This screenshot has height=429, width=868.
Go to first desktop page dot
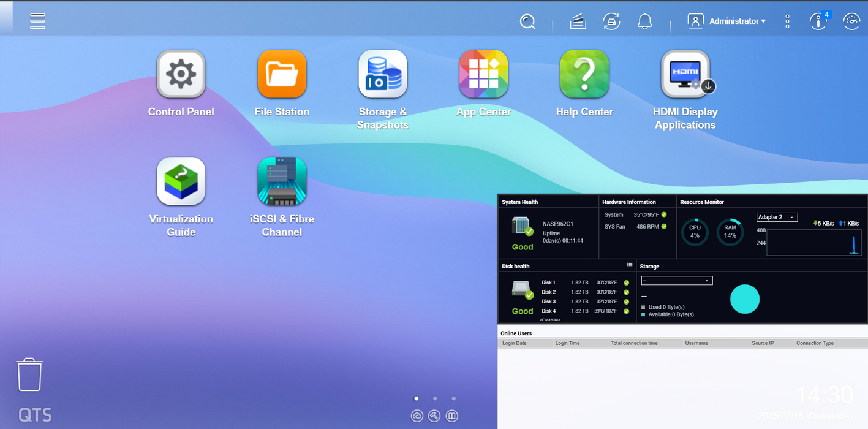pos(417,398)
